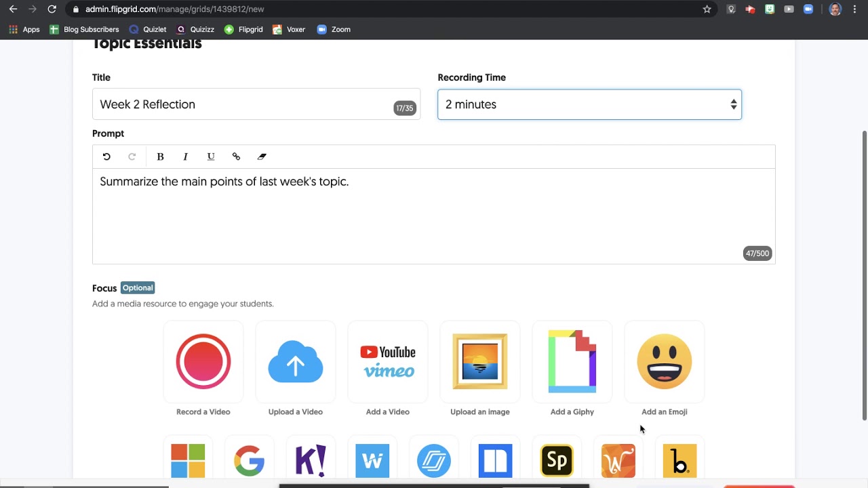Click the lightbulb extension icon
The height and width of the screenshot is (488, 868).
731,9
